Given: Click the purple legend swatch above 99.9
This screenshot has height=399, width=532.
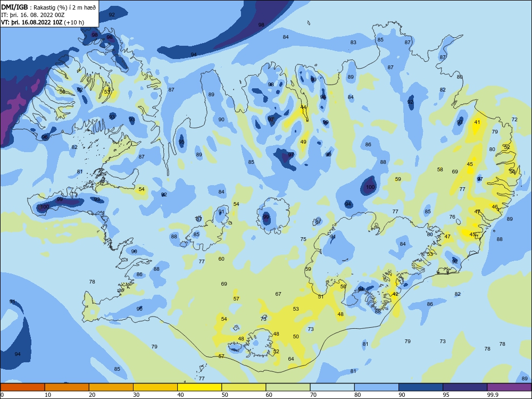Looking at the screenshot, I should pos(509,387).
